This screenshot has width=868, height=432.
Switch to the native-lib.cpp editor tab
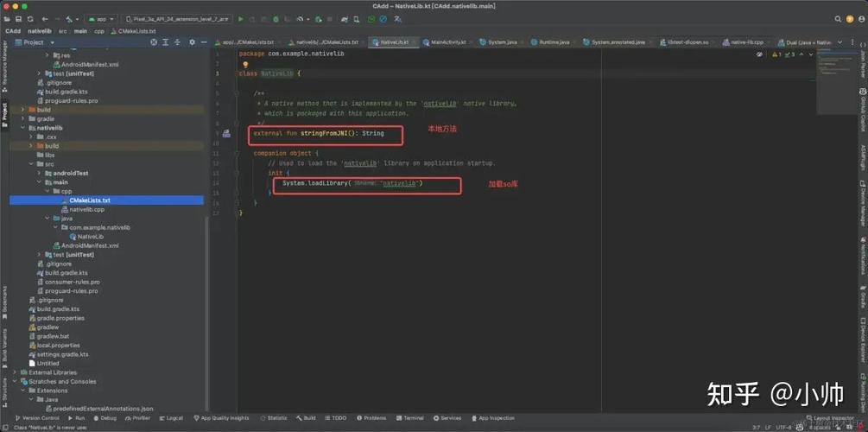pyautogui.click(x=747, y=41)
